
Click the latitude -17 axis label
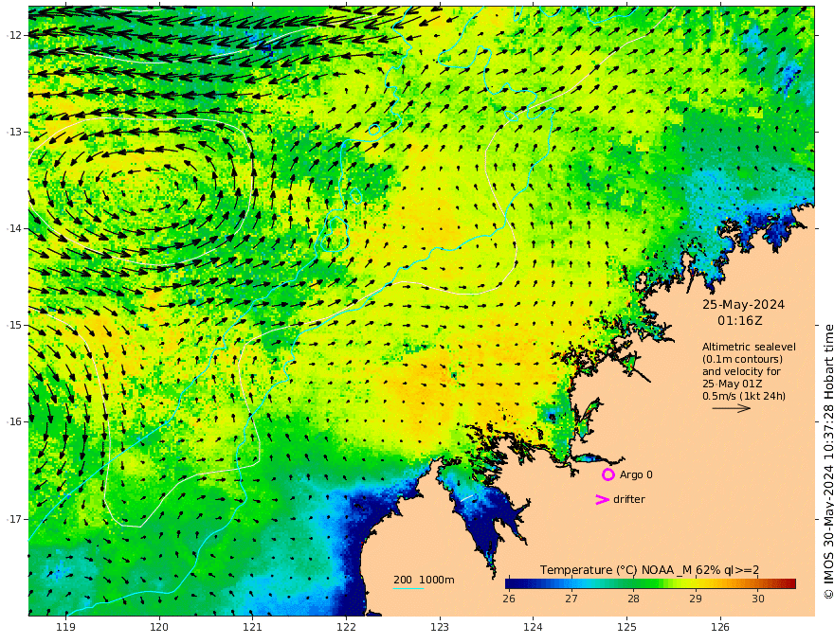[13, 519]
